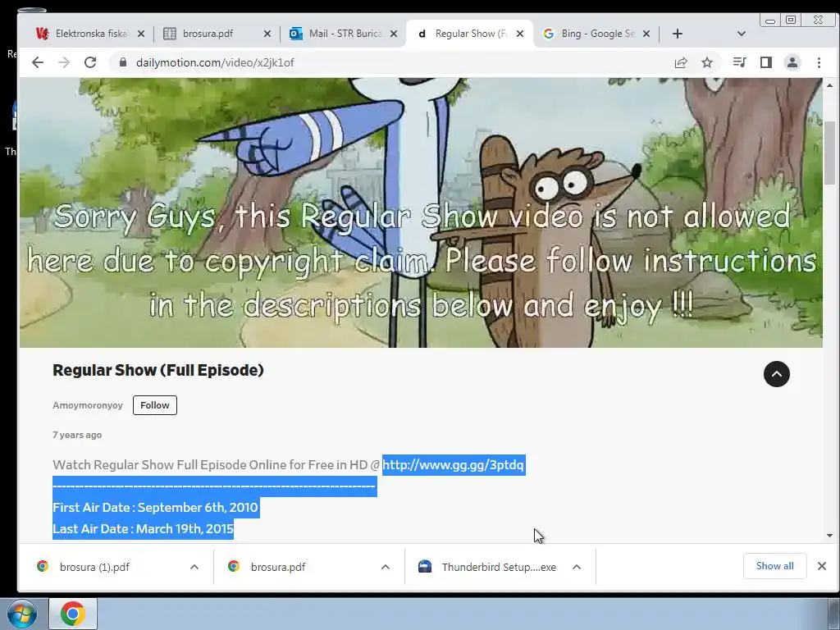Select the Regular Show tab
Screen dimensions: 840x630
point(469,34)
